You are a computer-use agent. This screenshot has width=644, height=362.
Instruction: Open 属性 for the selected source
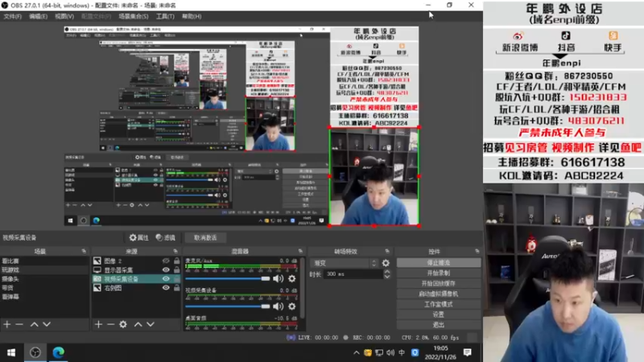(x=138, y=237)
